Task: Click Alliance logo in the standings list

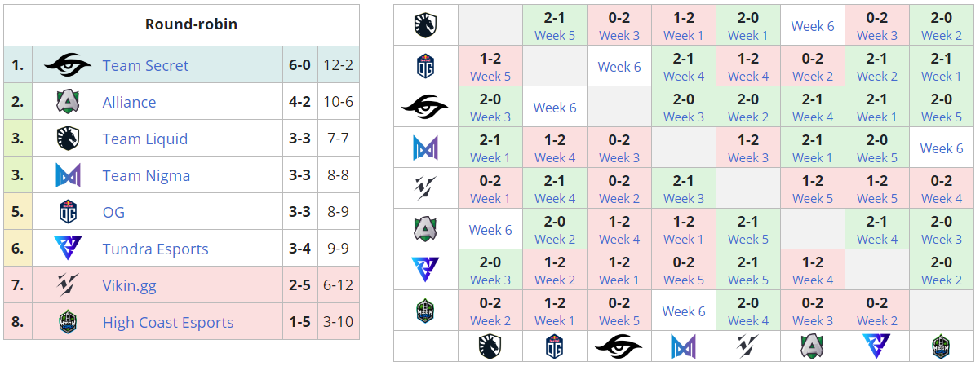Action: coord(68,102)
